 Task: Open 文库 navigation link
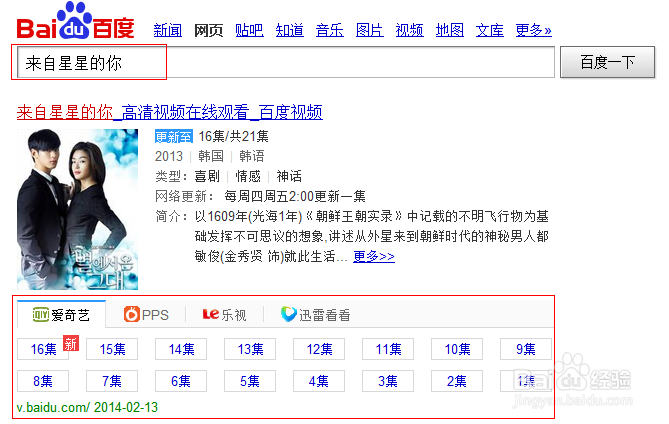(x=490, y=30)
